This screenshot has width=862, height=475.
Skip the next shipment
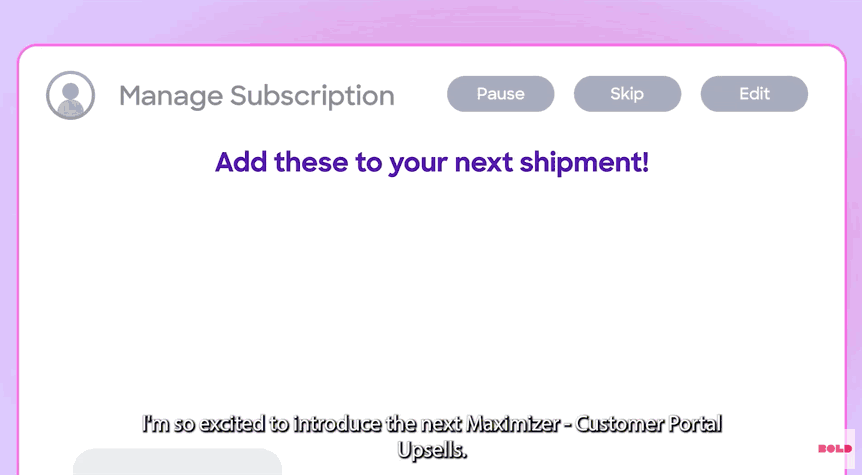[627, 94]
